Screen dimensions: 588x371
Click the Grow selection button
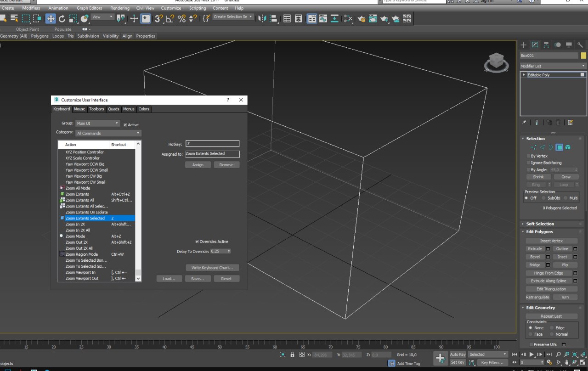(566, 177)
